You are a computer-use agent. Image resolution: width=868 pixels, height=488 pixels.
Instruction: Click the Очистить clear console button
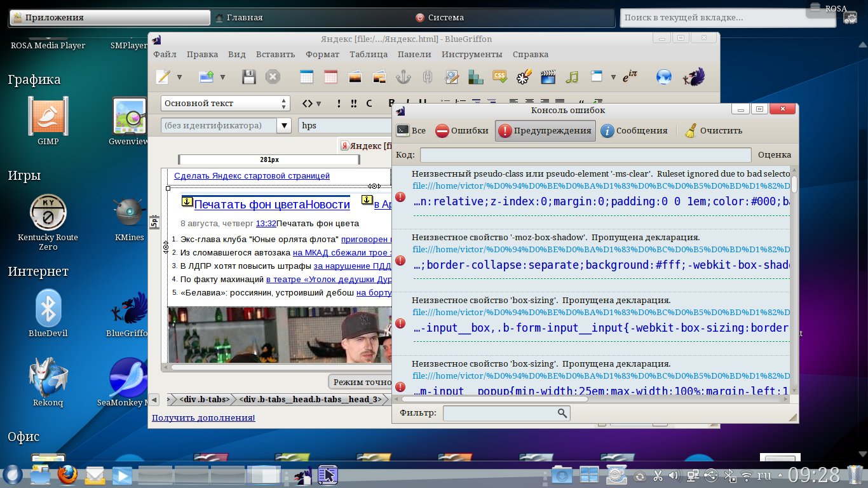tap(714, 131)
